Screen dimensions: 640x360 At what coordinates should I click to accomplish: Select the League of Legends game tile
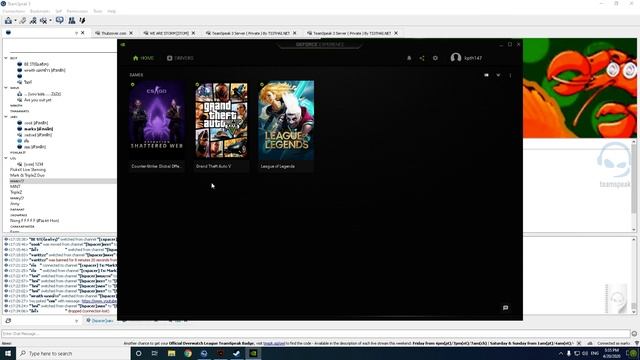pyautogui.click(x=286, y=126)
